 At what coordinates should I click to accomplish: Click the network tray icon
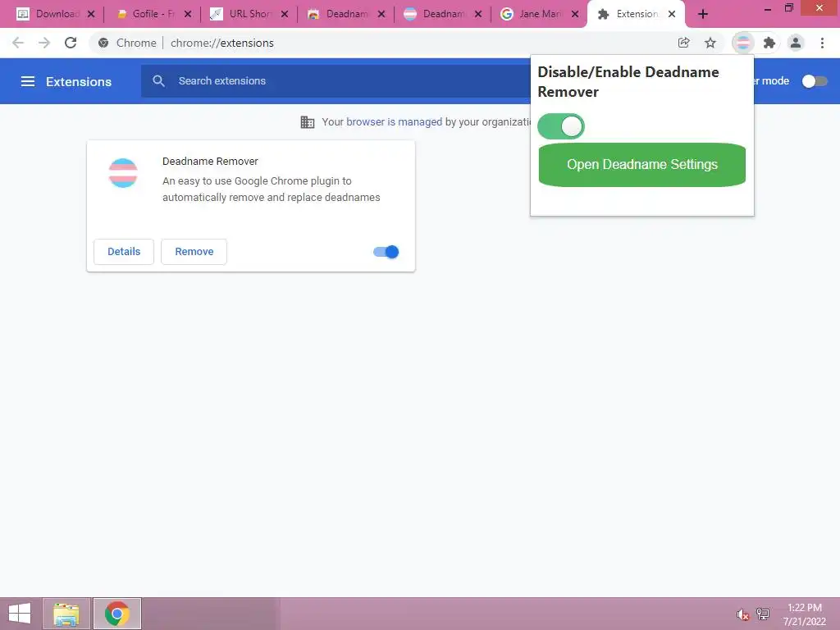coord(763,614)
